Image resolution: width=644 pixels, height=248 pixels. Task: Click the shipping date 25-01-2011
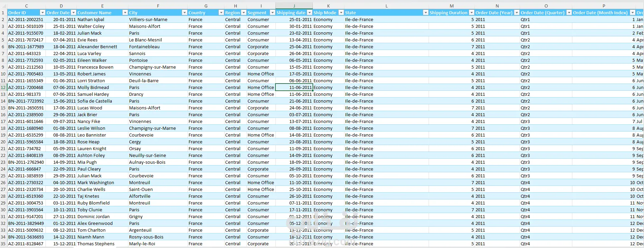click(300, 19)
